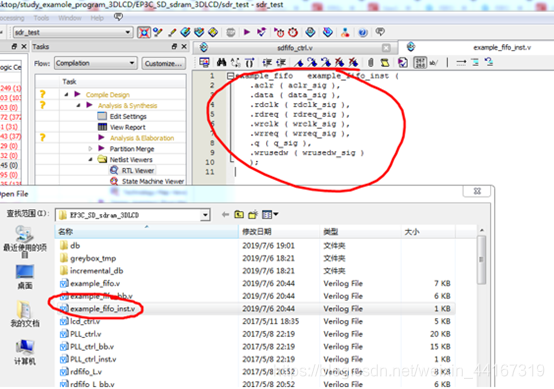
Task: Click the compile-with-timing play clock icon
Action: point(279,33)
